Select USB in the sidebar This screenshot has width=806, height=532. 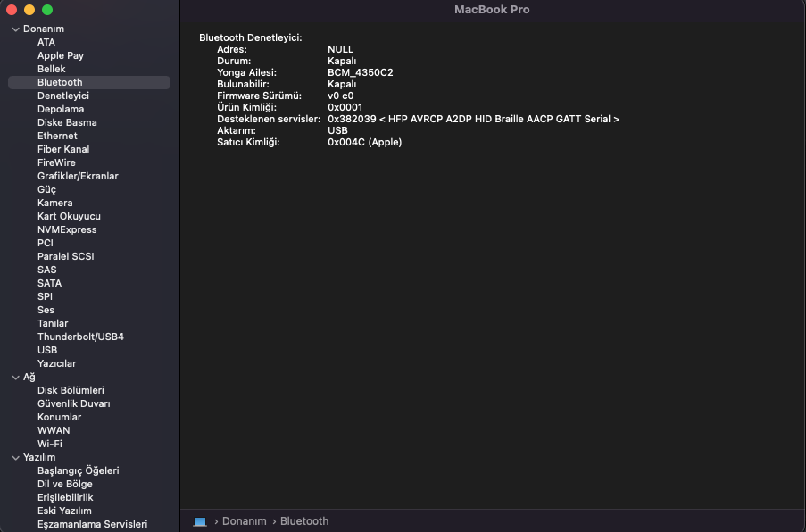click(x=47, y=350)
